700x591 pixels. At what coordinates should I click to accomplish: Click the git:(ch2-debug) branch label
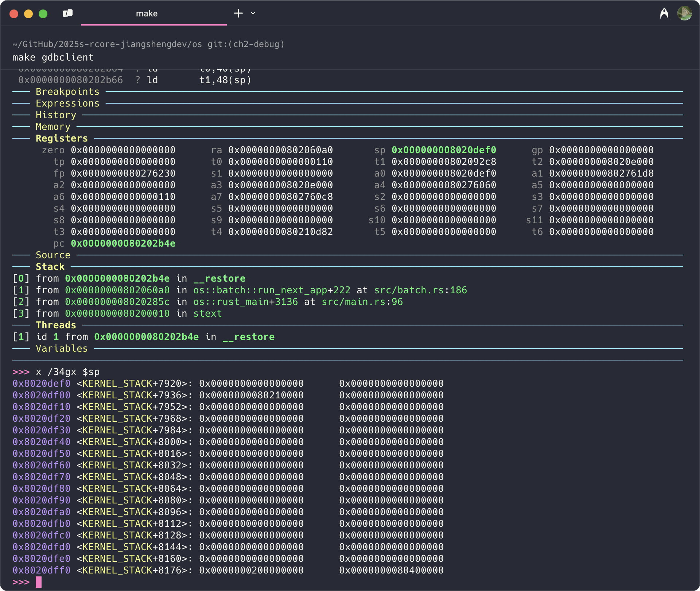coord(246,44)
